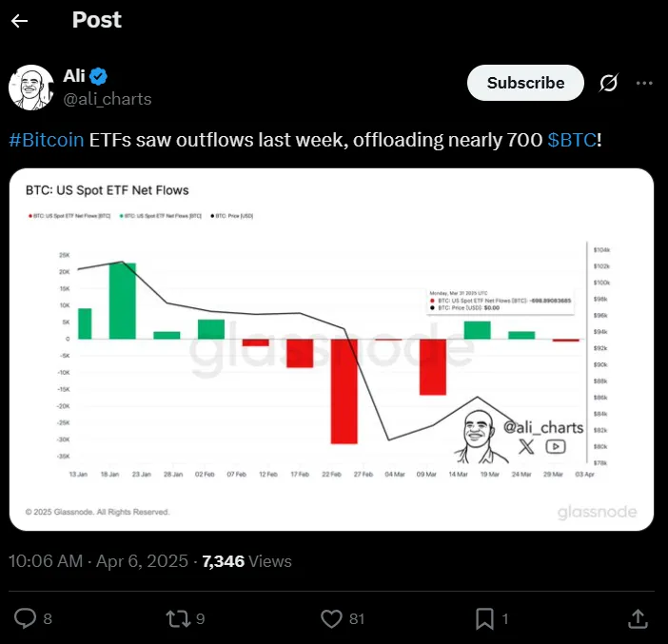Open the $BTC cashtag link
Viewport: 668px width, 644px height.
pyautogui.click(x=572, y=141)
